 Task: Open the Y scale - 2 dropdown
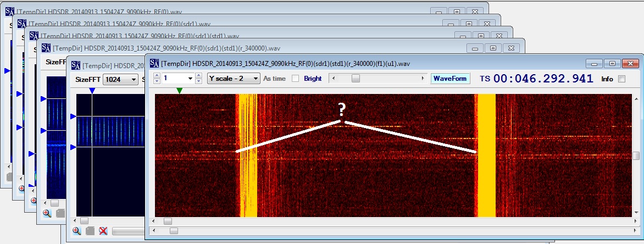pyautogui.click(x=234, y=79)
